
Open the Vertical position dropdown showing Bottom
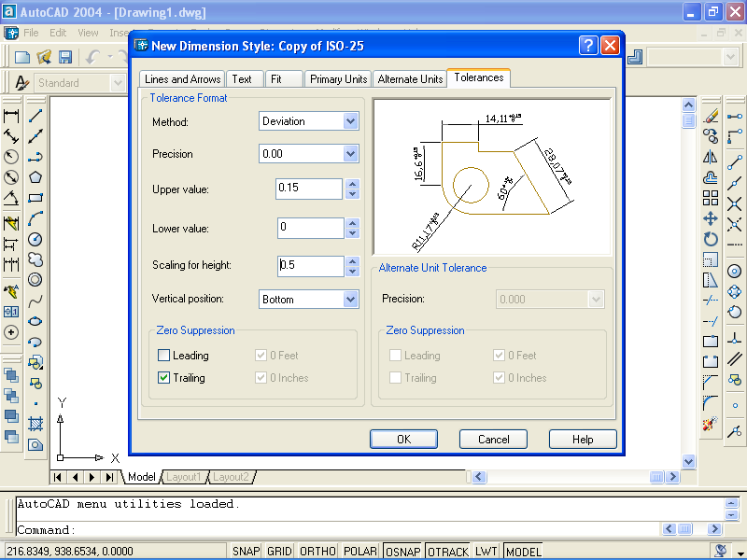(351, 300)
